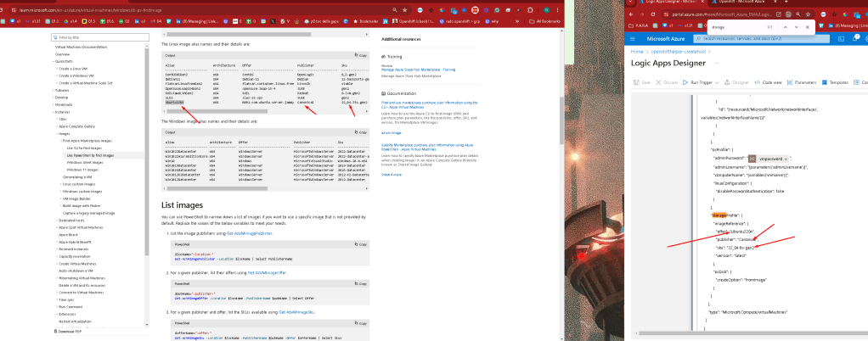The image size is (868, 341).
Task: Remove vmpassword token in adminPassword
Action: click(786, 159)
